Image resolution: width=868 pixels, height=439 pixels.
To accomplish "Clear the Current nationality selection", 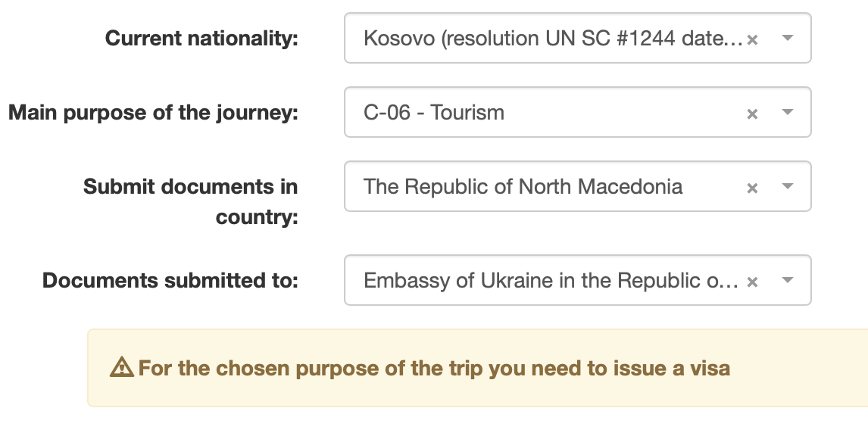I will click(752, 39).
